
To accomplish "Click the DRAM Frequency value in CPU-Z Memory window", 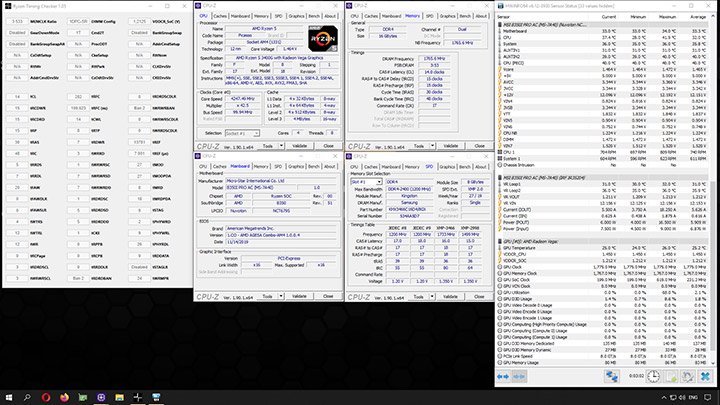I will click(x=434, y=59).
